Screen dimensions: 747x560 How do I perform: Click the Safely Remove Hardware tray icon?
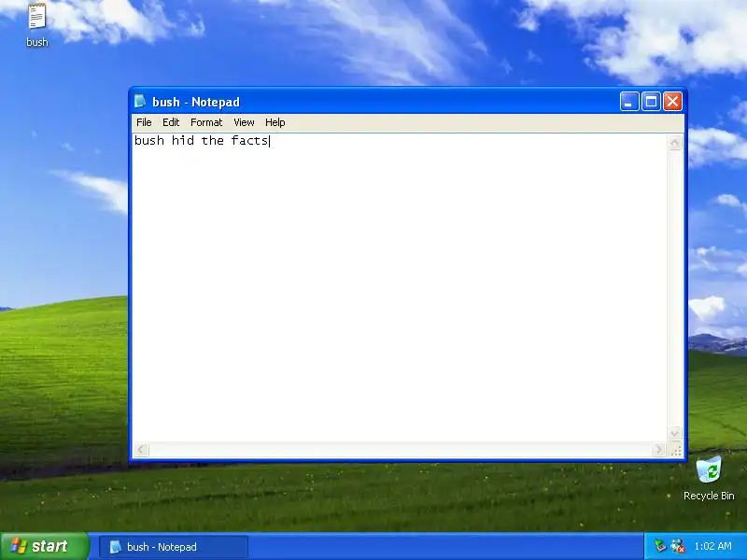click(x=660, y=546)
